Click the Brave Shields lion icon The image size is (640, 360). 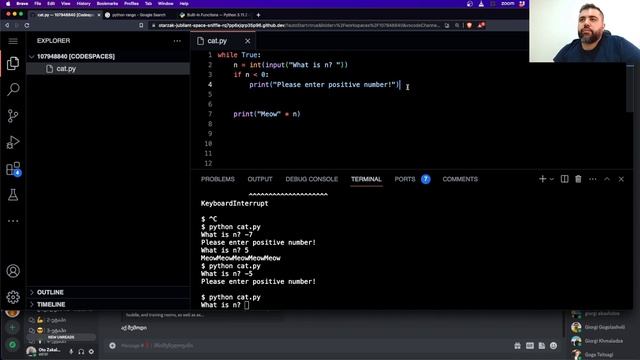tap(470, 25)
